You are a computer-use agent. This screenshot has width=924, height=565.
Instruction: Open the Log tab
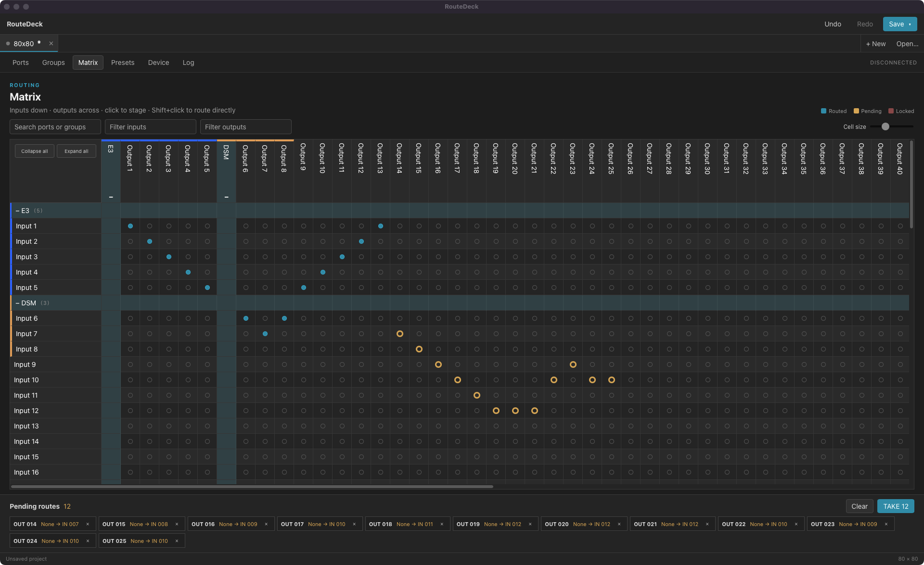(188, 63)
